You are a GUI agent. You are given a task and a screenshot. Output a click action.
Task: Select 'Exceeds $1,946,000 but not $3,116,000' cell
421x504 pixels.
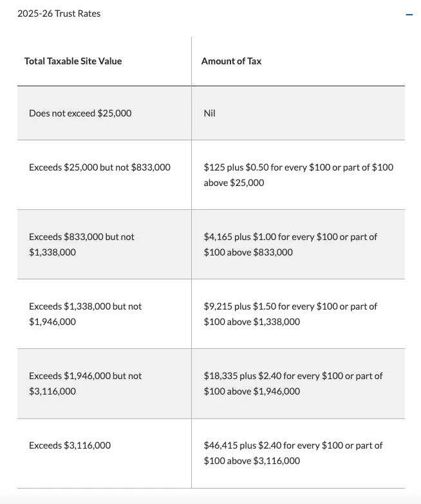tap(85, 383)
